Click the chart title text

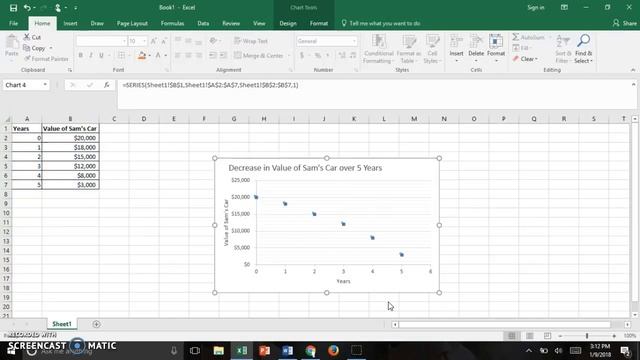pyautogui.click(x=305, y=168)
